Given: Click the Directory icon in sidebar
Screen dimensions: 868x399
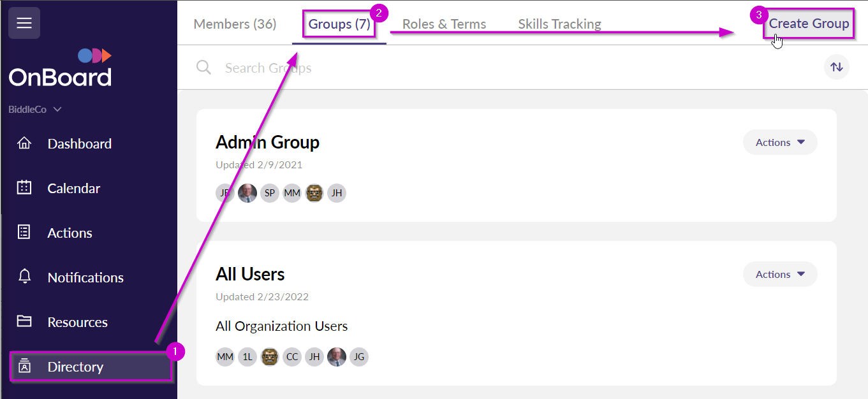Looking at the screenshot, I should click(x=24, y=366).
